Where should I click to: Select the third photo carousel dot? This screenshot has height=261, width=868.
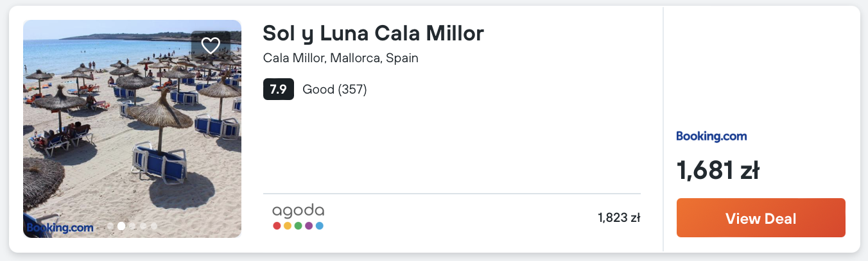coord(132,226)
